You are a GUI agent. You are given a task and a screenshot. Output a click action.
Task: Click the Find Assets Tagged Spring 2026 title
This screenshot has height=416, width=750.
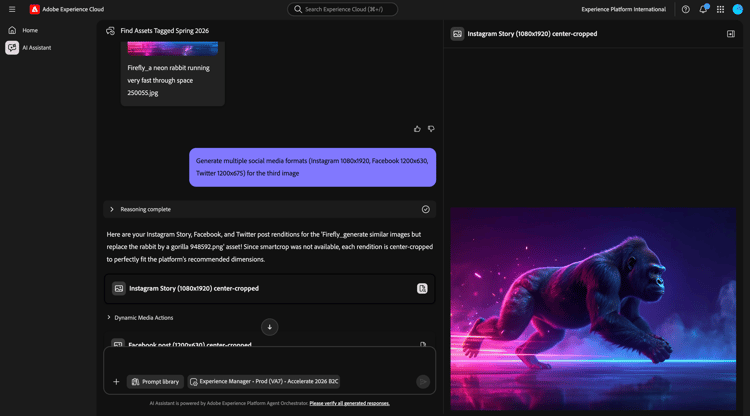point(165,31)
